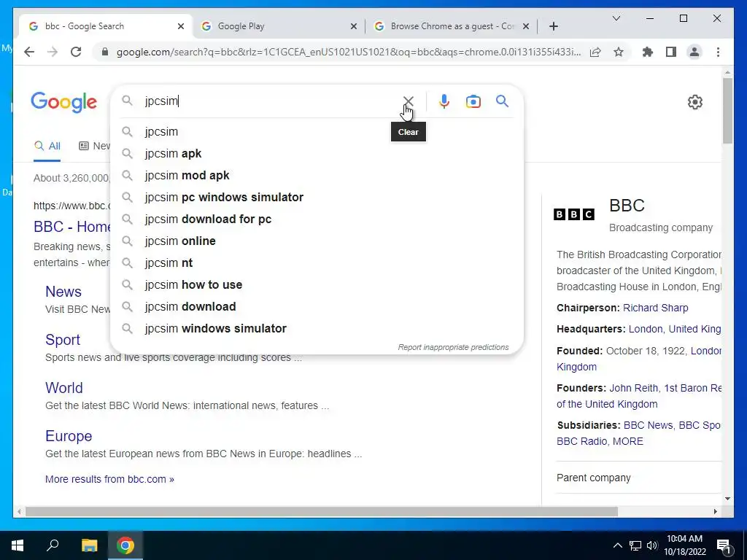Viewport: 747px width, 560px height.
Task: Close the Browse Chrome as a guest tab
Action: click(526, 27)
